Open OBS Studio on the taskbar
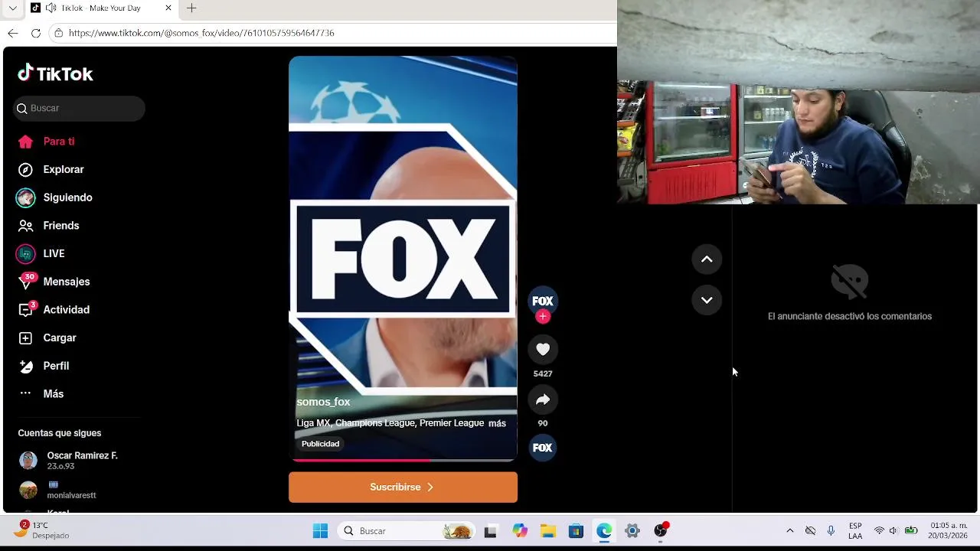 click(x=661, y=531)
